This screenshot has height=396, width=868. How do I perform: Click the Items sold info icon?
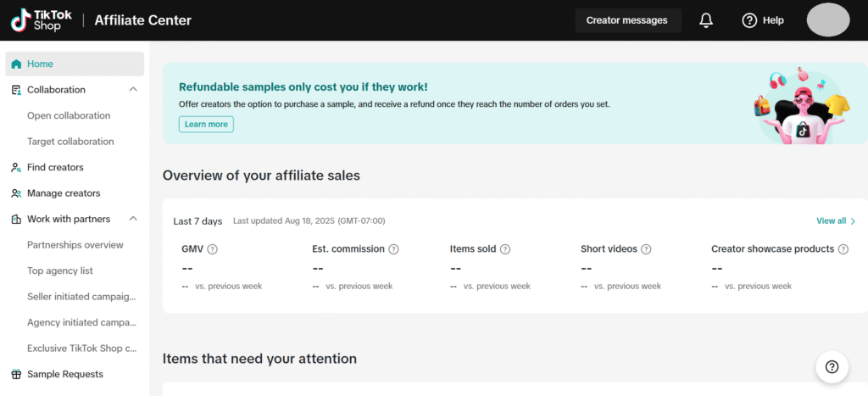pos(505,249)
